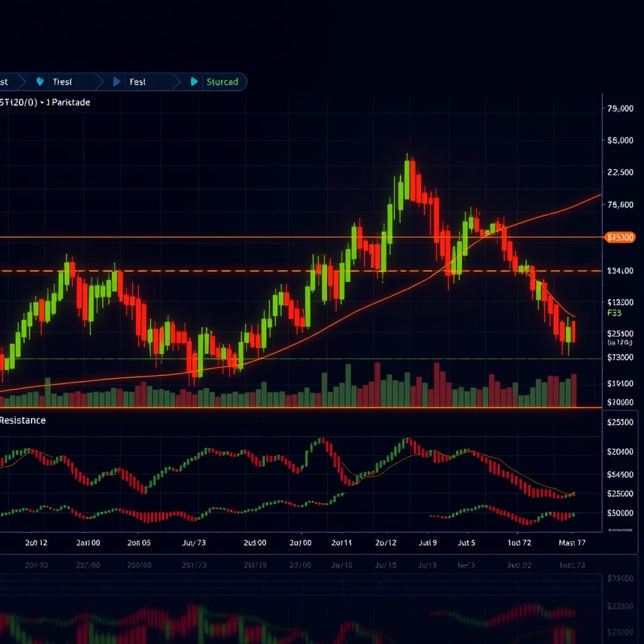Click the blue gem icon beside Tresl

click(x=40, y=82)
